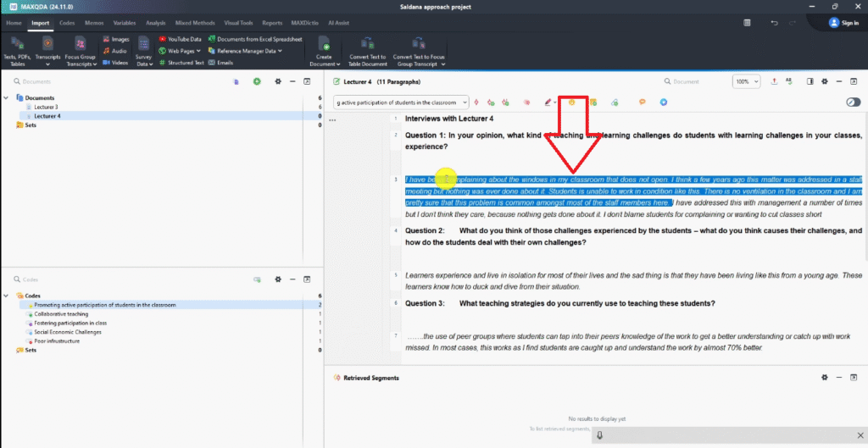
Task: Import Texts, PDFs, Tables
Action: [16, 43]
